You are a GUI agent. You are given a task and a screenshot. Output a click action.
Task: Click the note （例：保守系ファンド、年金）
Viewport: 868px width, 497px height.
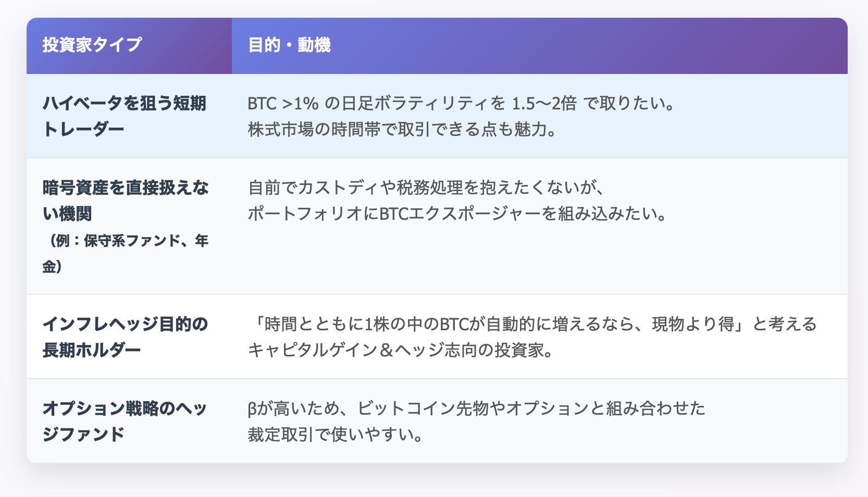pos(126,254)
